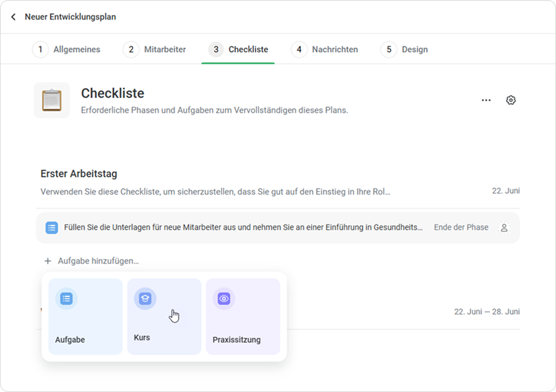The image size is (556, 392).
Task: Click the graduation cap Kurs icon
Action: click(145, 299)
